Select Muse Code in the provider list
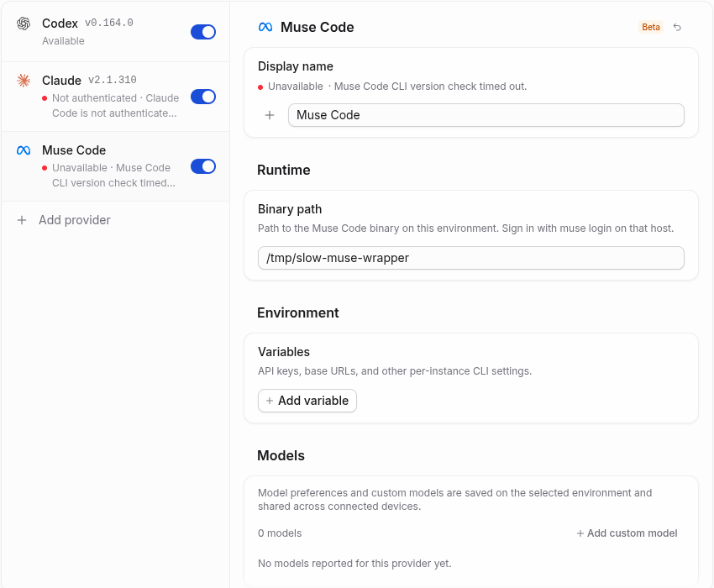714x588 pixels. pyautogui.click(x=116, y=166)
